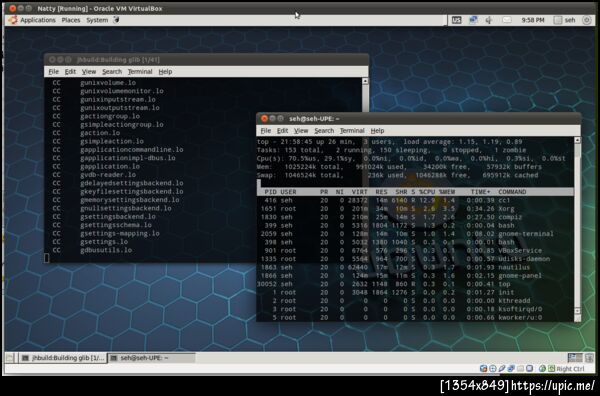This screenshot has width=600, height=396.
Task: Open Help menu in jhbuild terminal
Action: tap(165, 72)
